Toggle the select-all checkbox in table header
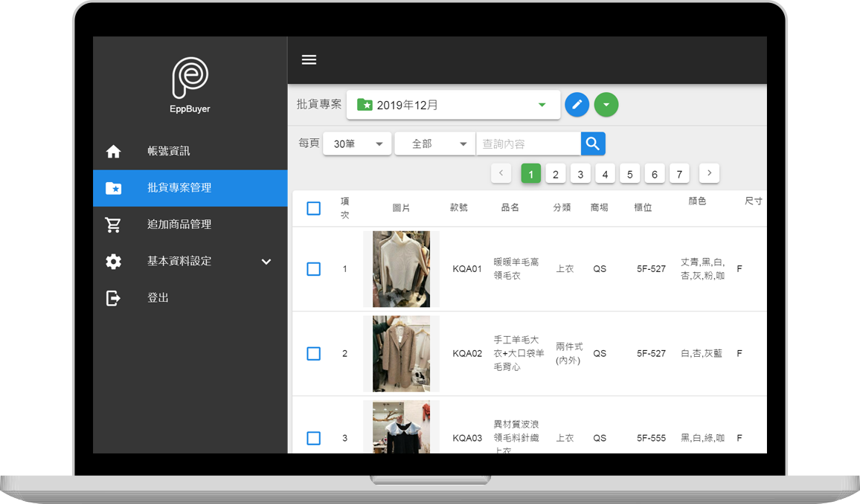860x504 pixels. (313, 208)
